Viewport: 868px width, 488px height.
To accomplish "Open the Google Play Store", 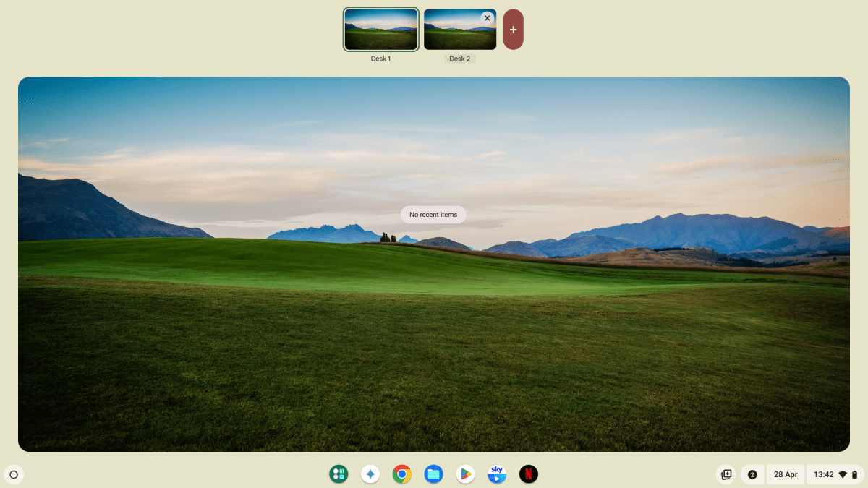I will [x=465, y=474].
